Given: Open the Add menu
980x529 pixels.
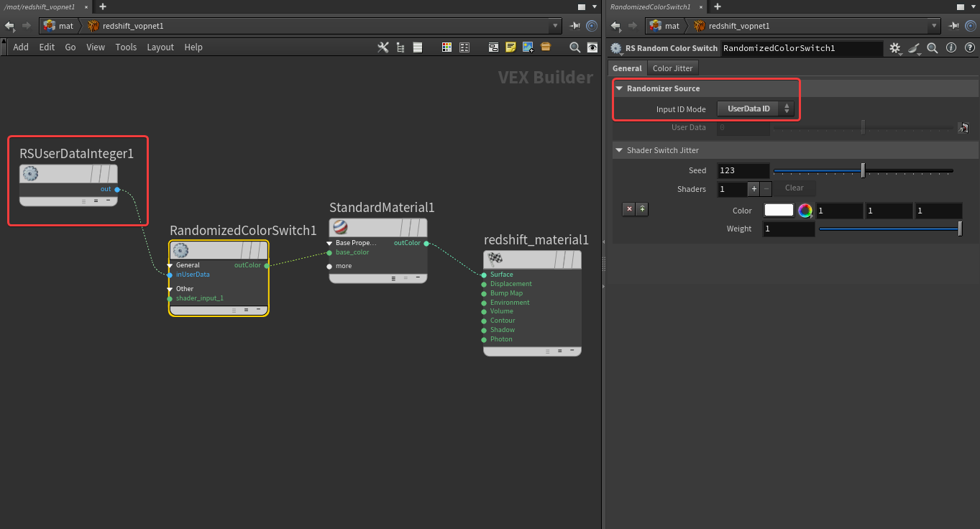Looking at the screenshot, I should (x=21, y=47).
